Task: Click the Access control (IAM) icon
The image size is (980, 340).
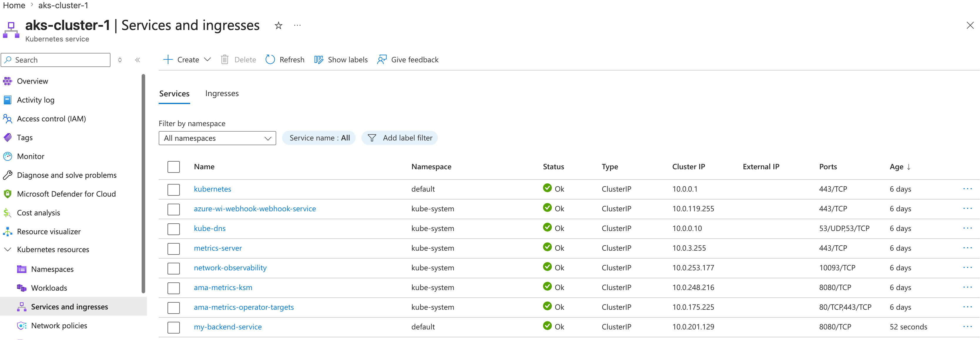Action: click(8, 119)
